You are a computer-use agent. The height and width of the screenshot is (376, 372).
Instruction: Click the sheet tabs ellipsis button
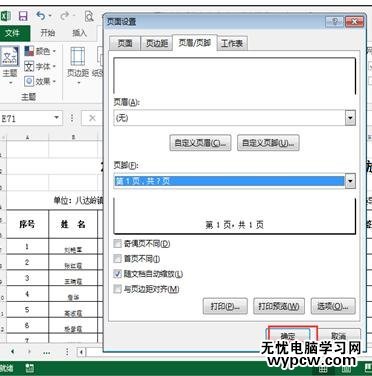click(x=47, y=352)
